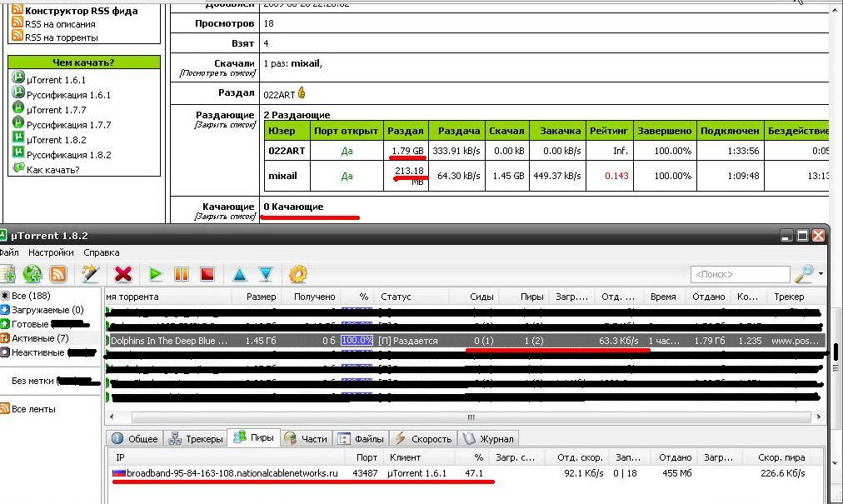This screenshot has width=843, height=504.
Task: Click the magnifier search icon in µTorrent toolbar
Action: coord(804,274)
